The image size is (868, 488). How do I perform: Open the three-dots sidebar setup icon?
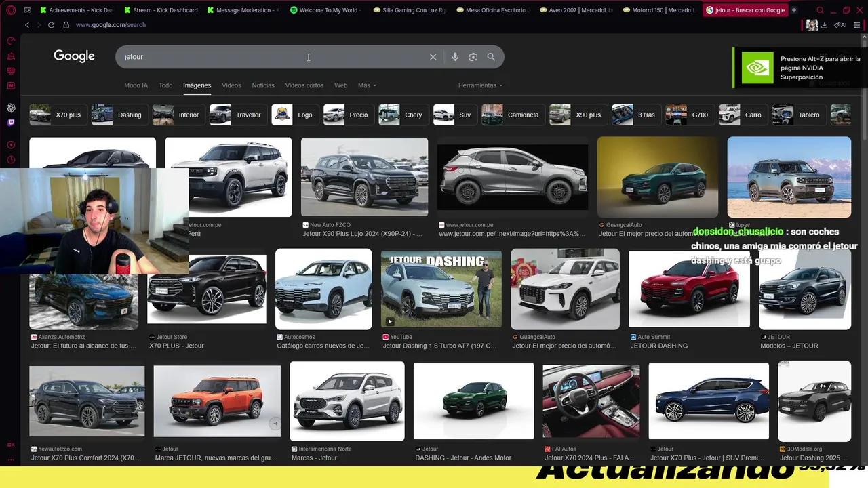11,459
